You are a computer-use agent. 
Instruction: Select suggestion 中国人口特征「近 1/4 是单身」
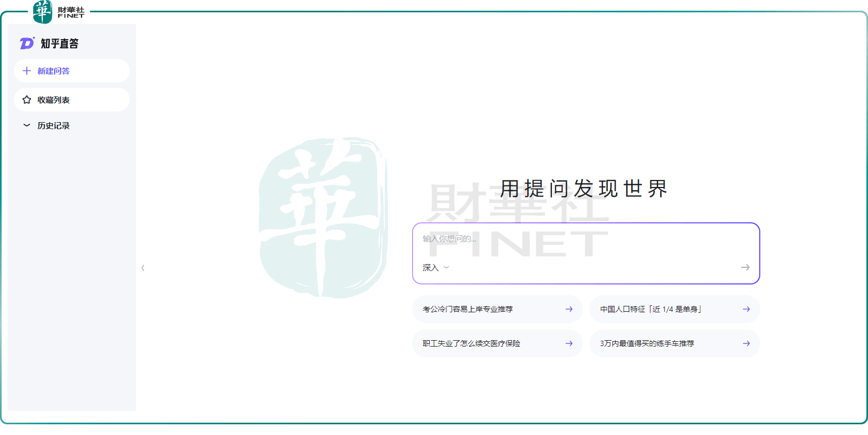coord(675,309)
